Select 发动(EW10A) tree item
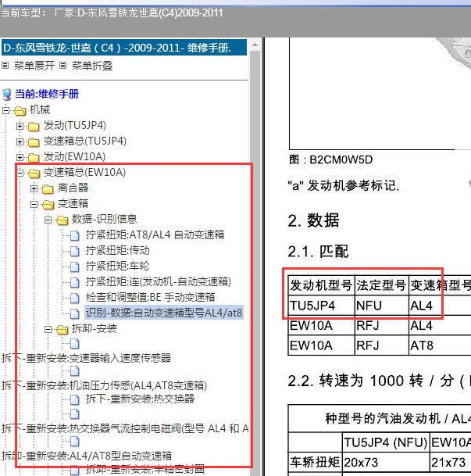The width and height of the screenshot is (471, 476). coord(74,156)
